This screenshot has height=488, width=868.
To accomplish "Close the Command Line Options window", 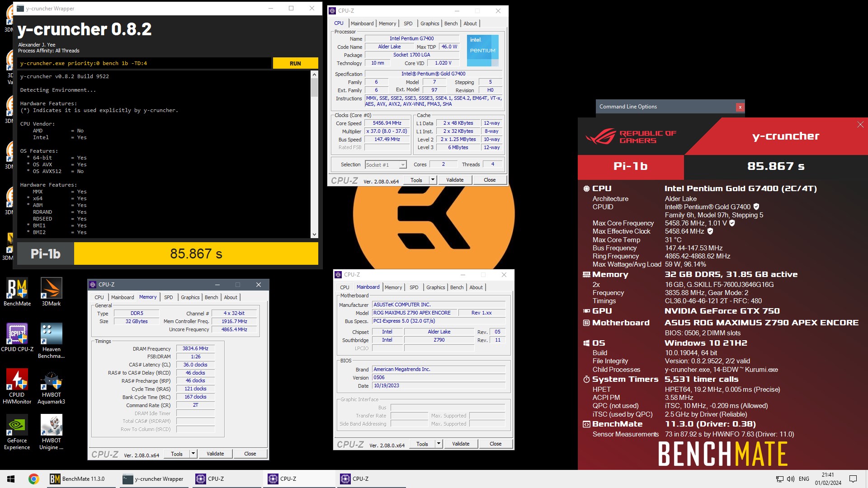I will [740, 107].
